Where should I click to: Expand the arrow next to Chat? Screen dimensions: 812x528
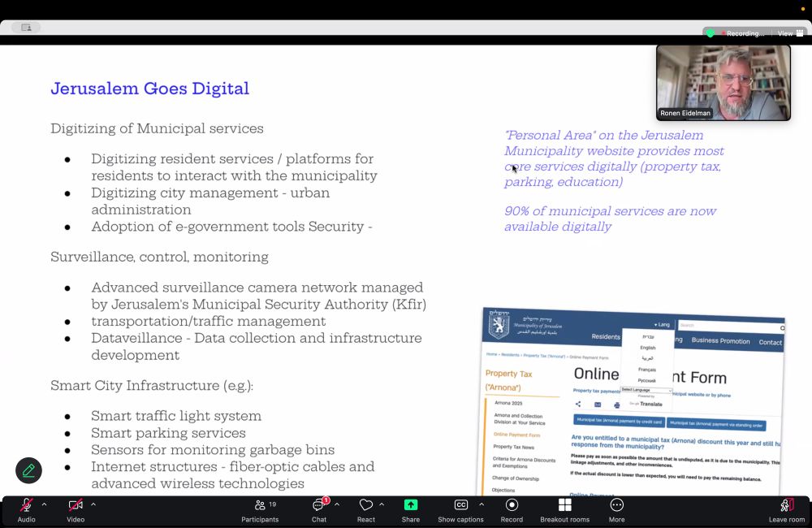(337, 504)
